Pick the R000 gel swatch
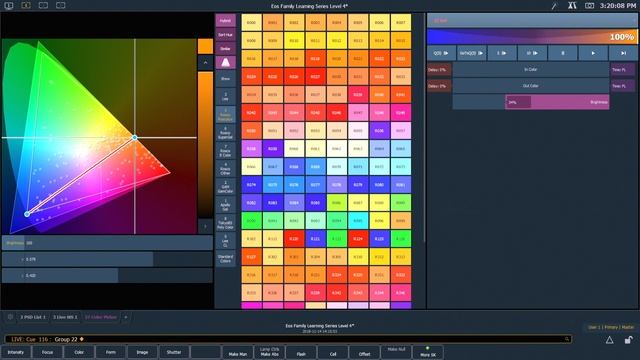This screenshot has height=360, width=640. [x=251, y=23]
